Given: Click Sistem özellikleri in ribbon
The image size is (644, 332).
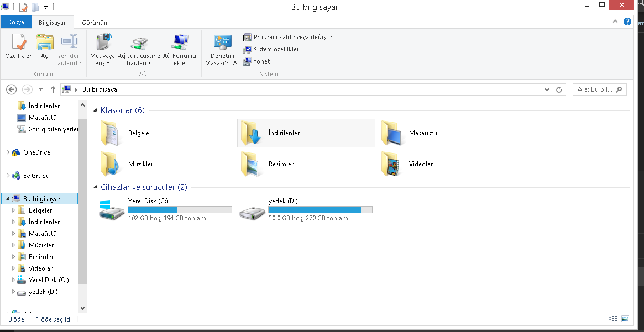Looking at the screenshot, I should [x=272, y=49].
